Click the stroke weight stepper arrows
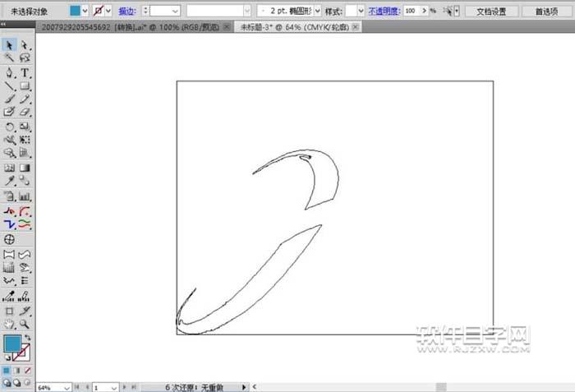575x392 pixels. [x=145, y=11]
